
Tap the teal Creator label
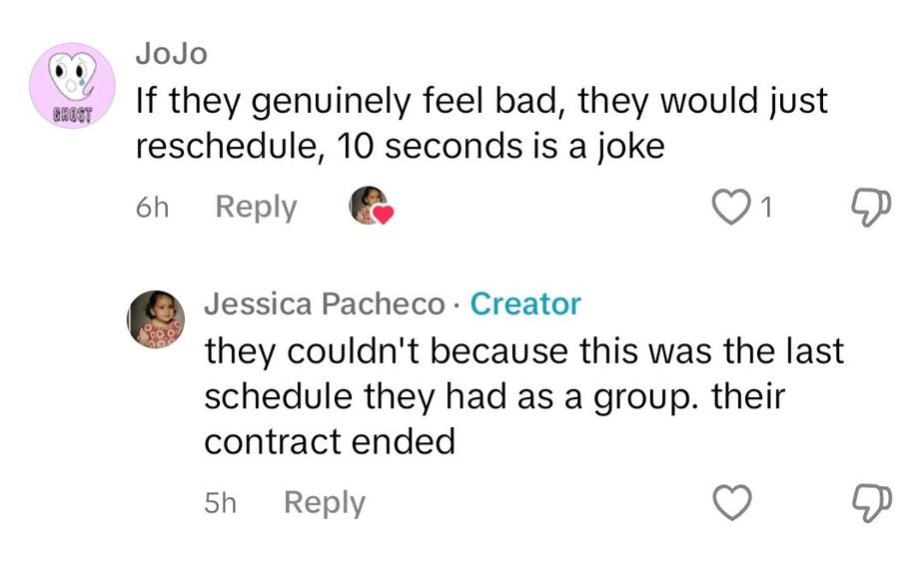525,303
